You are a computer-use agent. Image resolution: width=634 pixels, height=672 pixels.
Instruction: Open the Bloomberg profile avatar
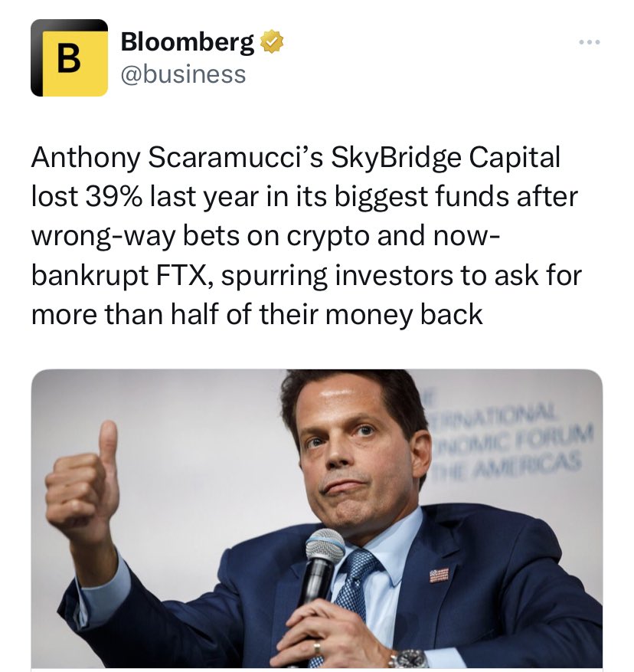click(x=69, y=57)
